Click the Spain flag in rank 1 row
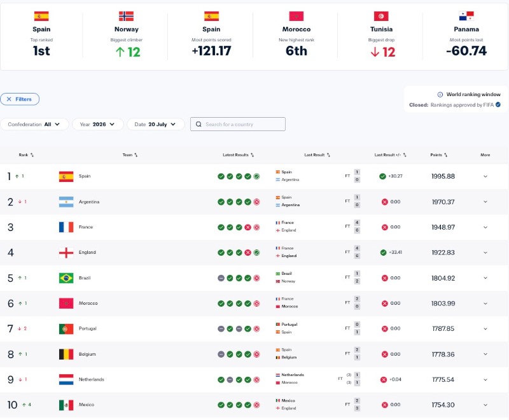The height and width of the screenshot is (420, 509). (66, 176)
